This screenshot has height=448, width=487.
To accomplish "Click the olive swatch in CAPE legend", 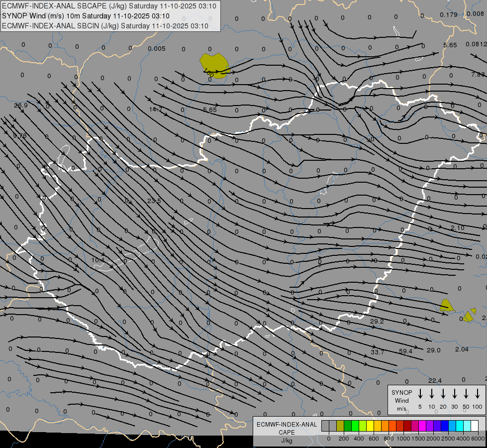I will (340, 426).
